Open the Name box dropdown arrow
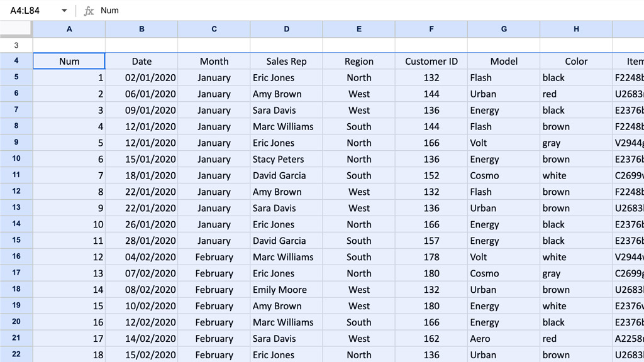Image resolution: width=644 pixels, height=362 pixels. 64,11
